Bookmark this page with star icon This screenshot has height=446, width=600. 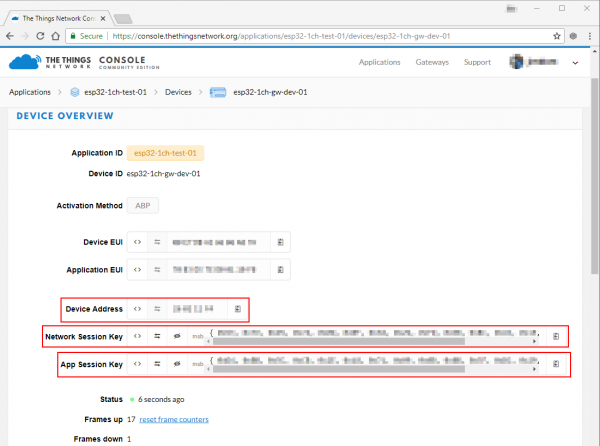click(557, 36)
